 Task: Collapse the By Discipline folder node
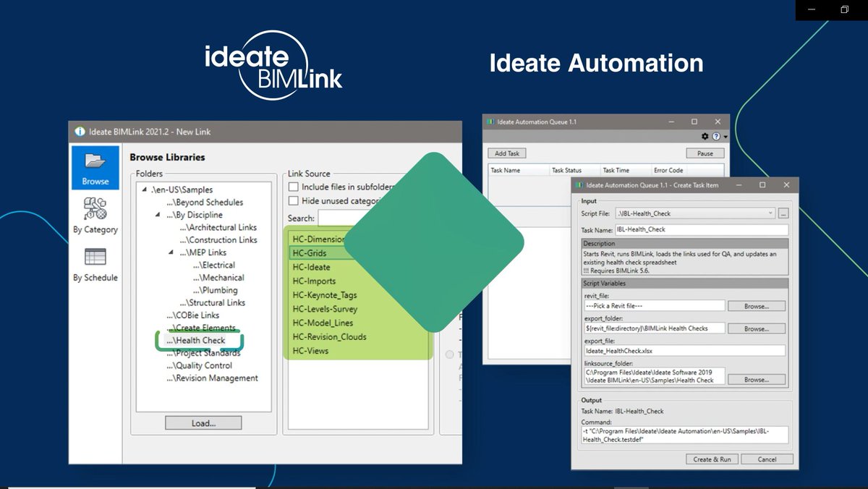click(x=158, y=215)
